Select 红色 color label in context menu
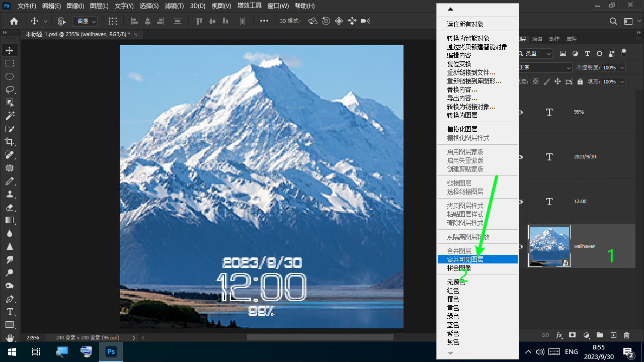Image resolution: width=644 pixels, height=362 pixels. click(453, 291)
